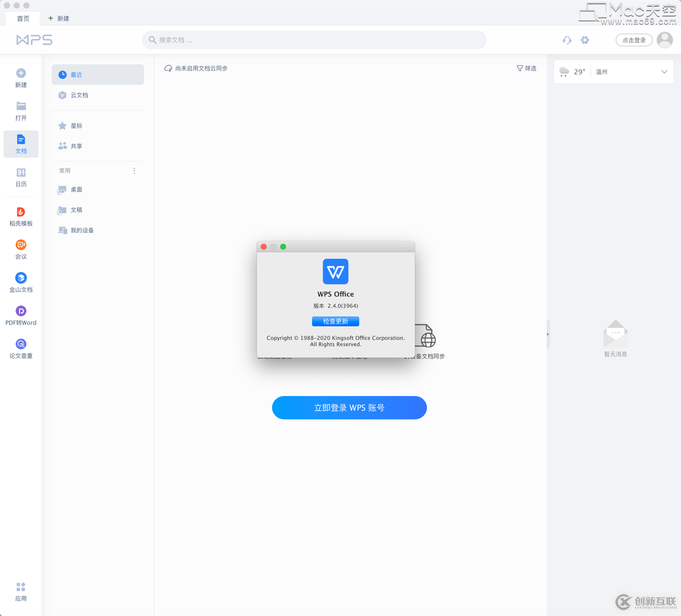Open the 应用 apps grid icon

click(21, 587)
